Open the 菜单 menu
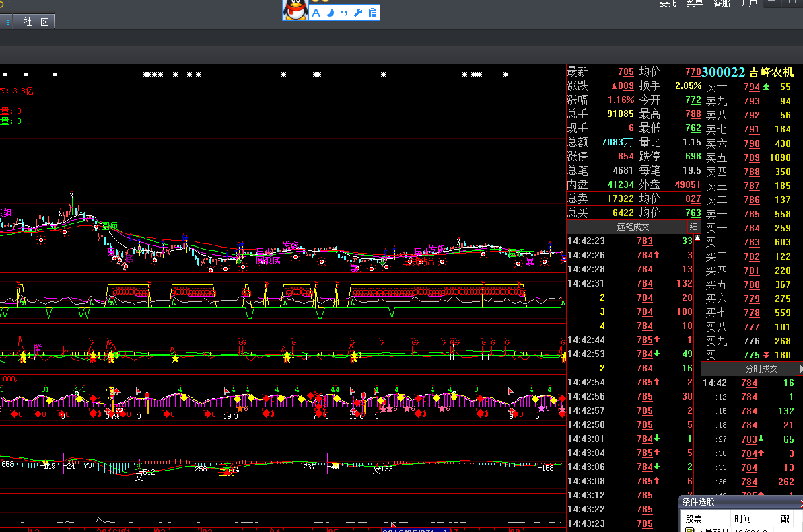The height and width of the screenshot is (532, 803). click(x=695, y=3)
